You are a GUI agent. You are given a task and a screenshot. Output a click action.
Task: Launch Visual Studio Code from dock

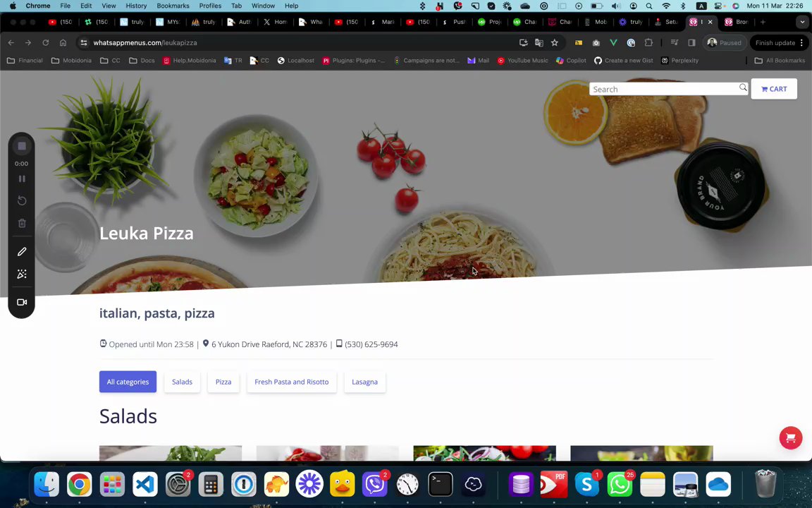145,485
